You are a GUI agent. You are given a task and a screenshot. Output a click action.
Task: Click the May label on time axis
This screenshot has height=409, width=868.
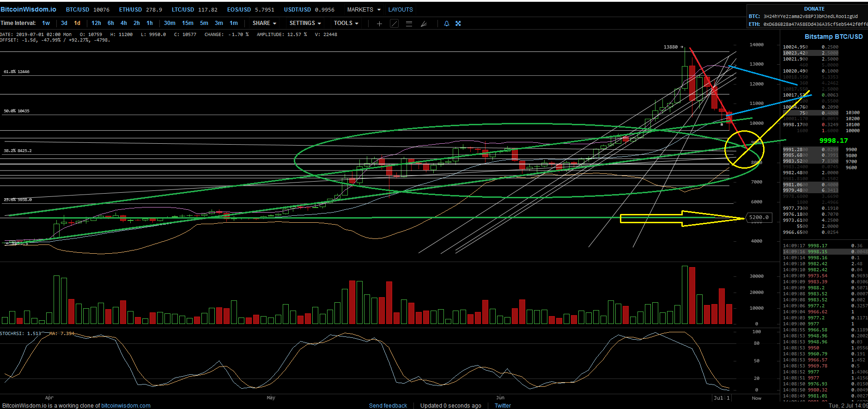coord(271,397)
